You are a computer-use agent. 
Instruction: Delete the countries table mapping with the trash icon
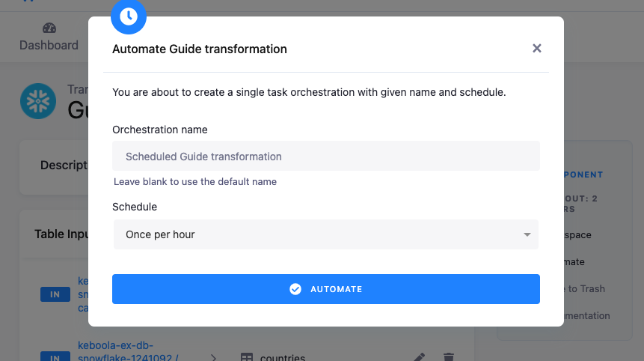pyautogui.click(x=448, y=358)
